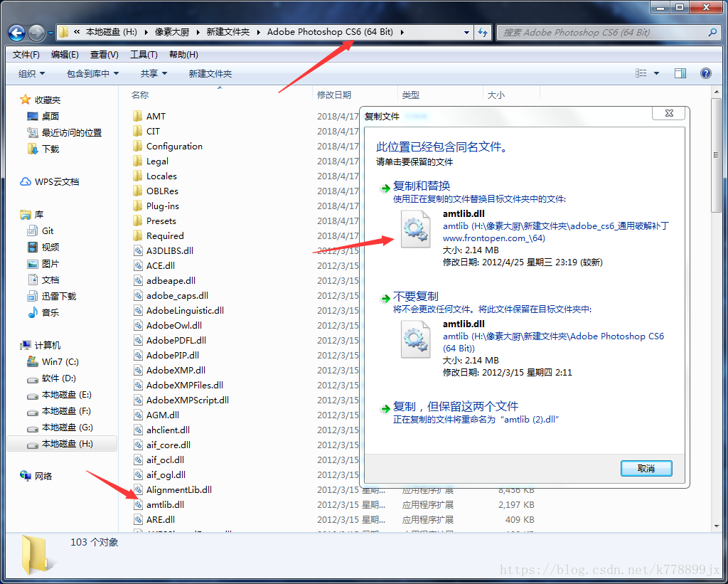728x584 pixels.
Task: Open 最近访问的位置 in the sidebar
Action: coord(65,132)
